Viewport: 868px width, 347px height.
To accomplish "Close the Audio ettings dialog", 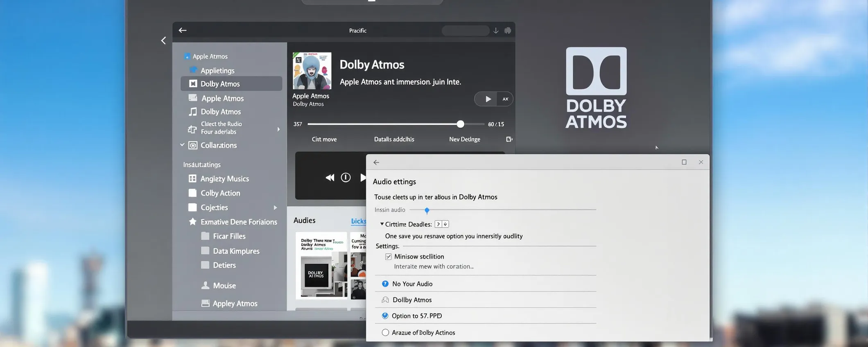I will (x=701, y=162).
